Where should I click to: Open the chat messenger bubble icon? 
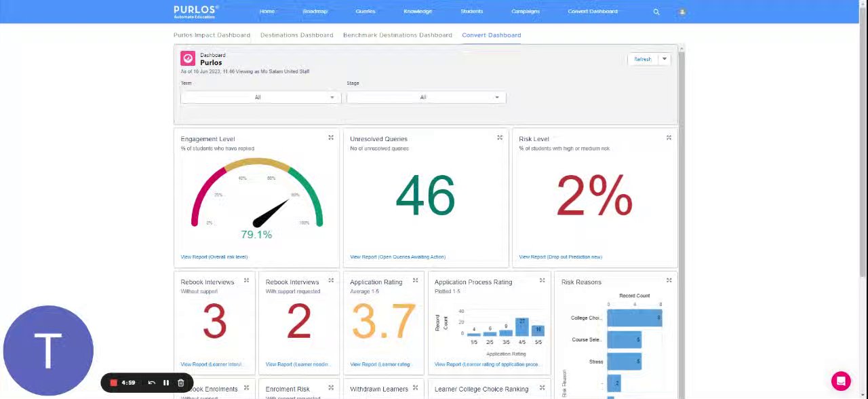click(841, 381)
